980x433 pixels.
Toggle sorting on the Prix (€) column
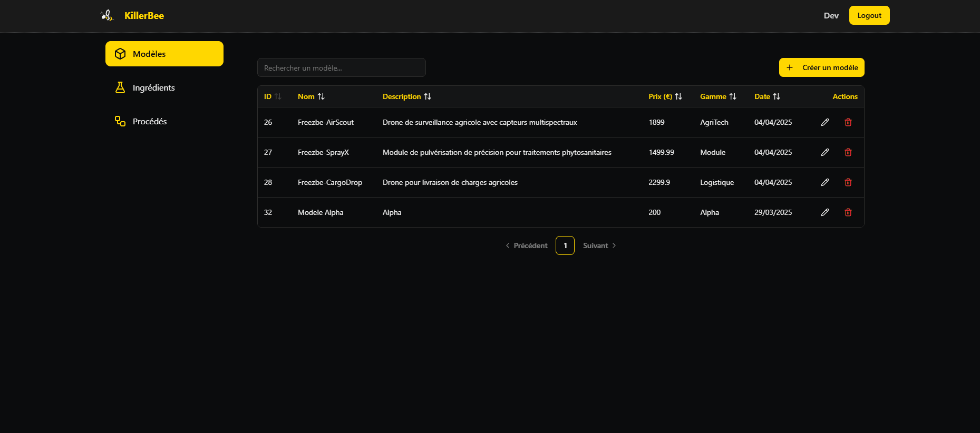(665, 96)
